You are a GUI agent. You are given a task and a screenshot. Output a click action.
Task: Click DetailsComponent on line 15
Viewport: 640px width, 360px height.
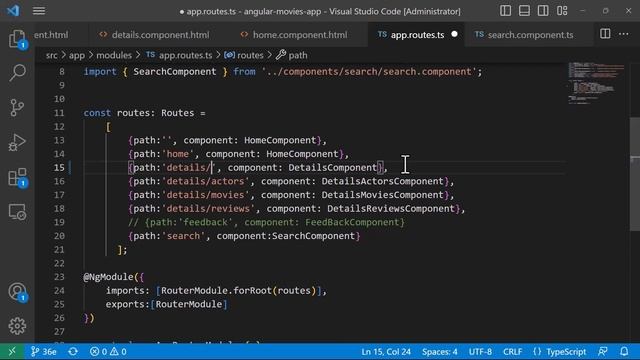pos(332,168)
